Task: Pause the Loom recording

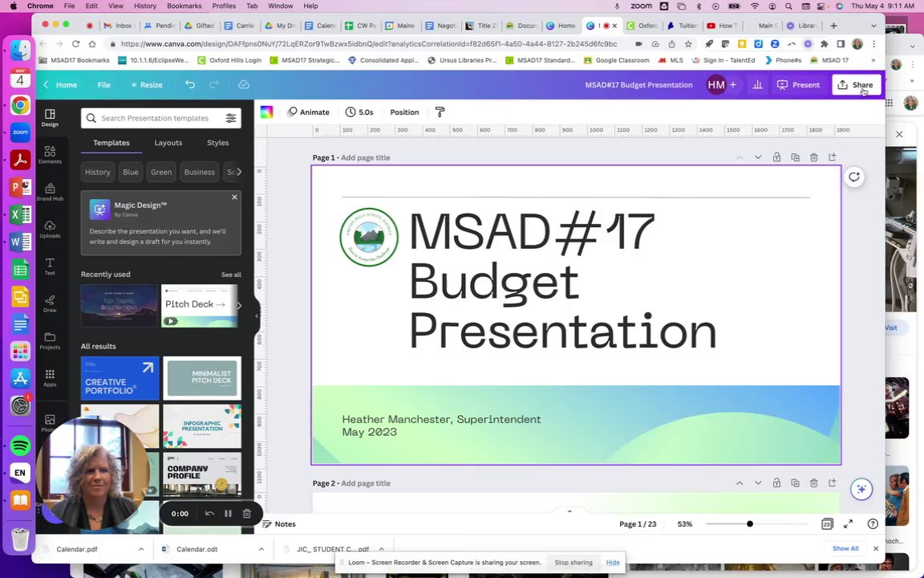Action: coord(228,514)
